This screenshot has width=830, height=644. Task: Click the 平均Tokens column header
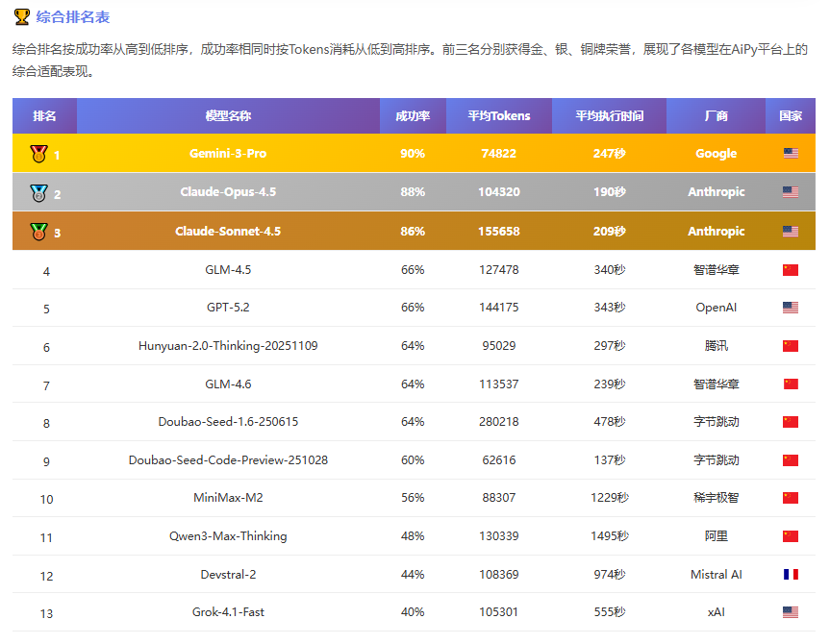pos(499,116)
